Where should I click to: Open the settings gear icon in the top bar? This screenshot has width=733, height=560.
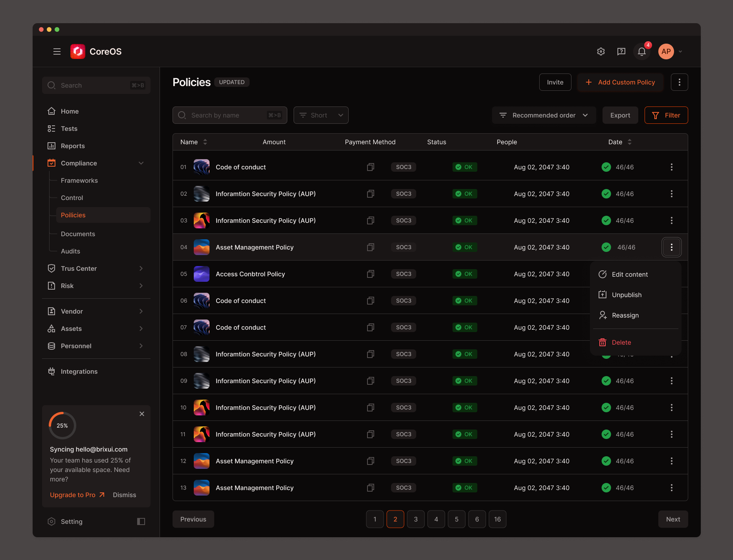(x=601, y=51)
